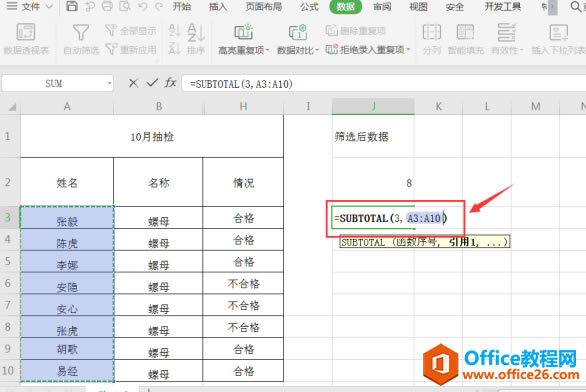Open the 数据透视表 tool
This screenshot has height=392, width=586.
pyautogui.click(x=26, y=38)
